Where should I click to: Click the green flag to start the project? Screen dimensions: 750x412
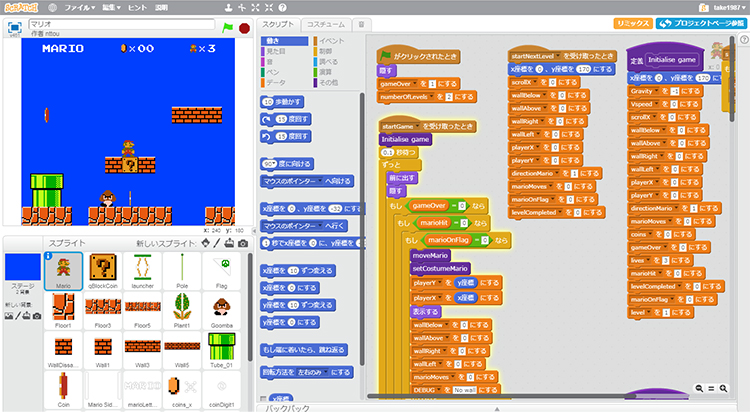[x=227, y=27]
